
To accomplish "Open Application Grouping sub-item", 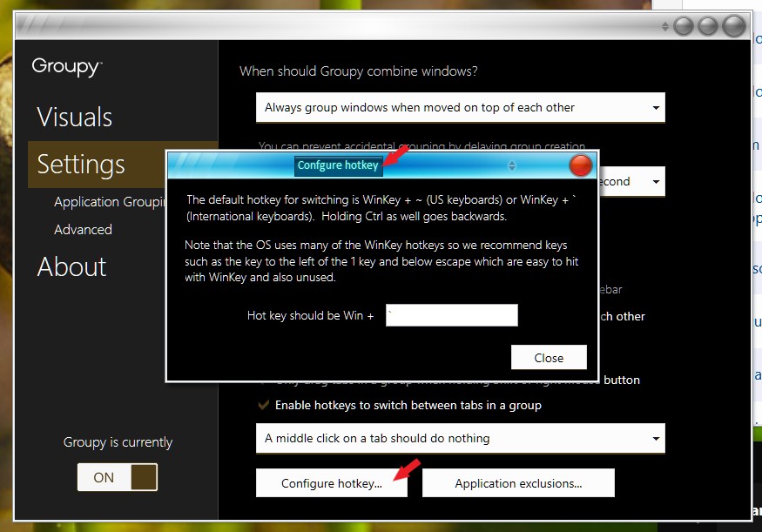I will click(110, 202).
